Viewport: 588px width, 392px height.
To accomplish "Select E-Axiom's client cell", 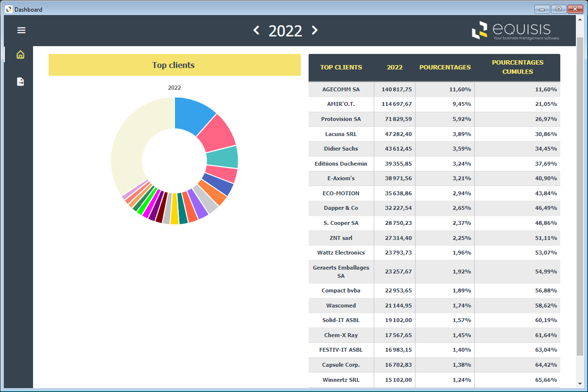I will click(341, 179).
